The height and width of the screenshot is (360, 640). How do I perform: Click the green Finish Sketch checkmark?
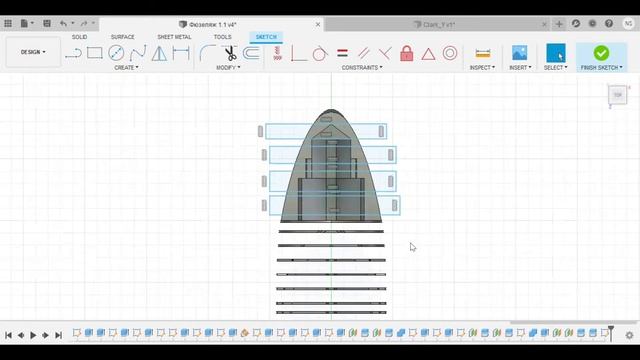tap(601, 53)
